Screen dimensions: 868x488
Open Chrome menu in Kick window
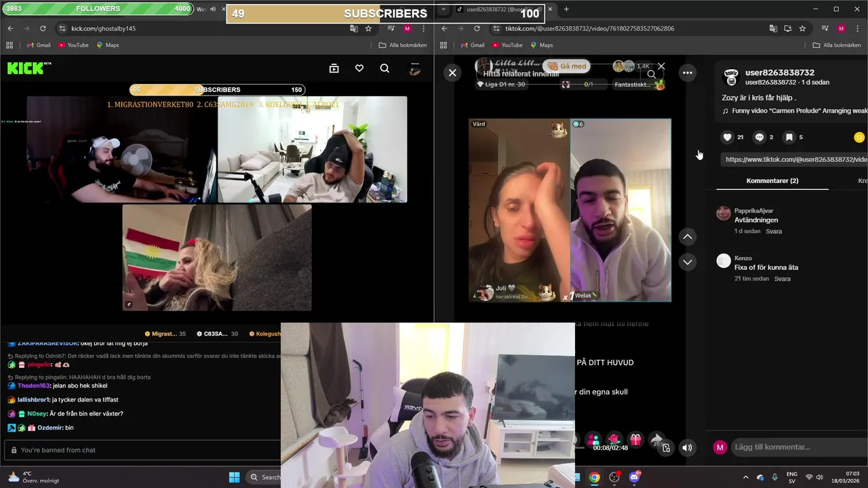(423, 28)
